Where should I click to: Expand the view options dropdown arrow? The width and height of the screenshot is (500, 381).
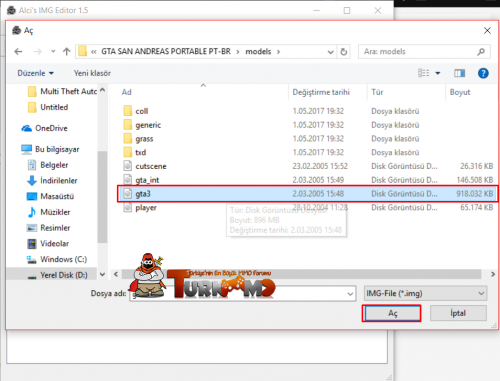(438, 73)
